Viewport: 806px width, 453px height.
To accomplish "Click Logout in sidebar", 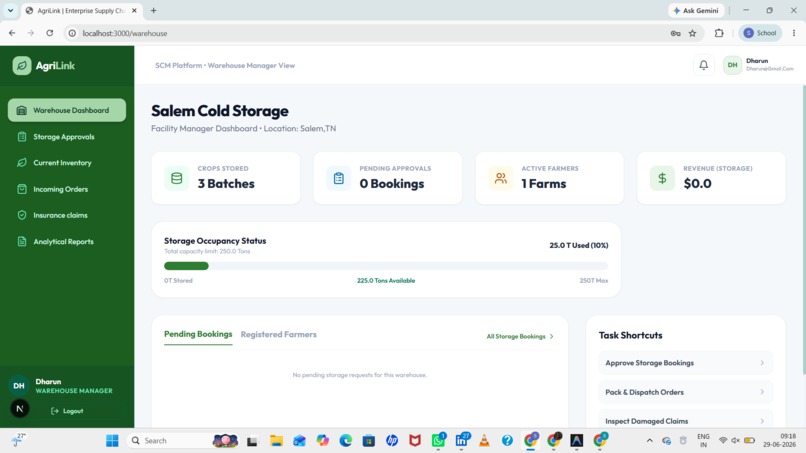I will click(67, 411).
